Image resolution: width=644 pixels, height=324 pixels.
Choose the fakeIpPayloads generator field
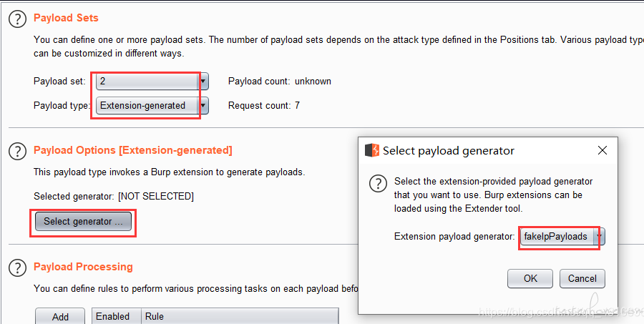pos(557,237)
